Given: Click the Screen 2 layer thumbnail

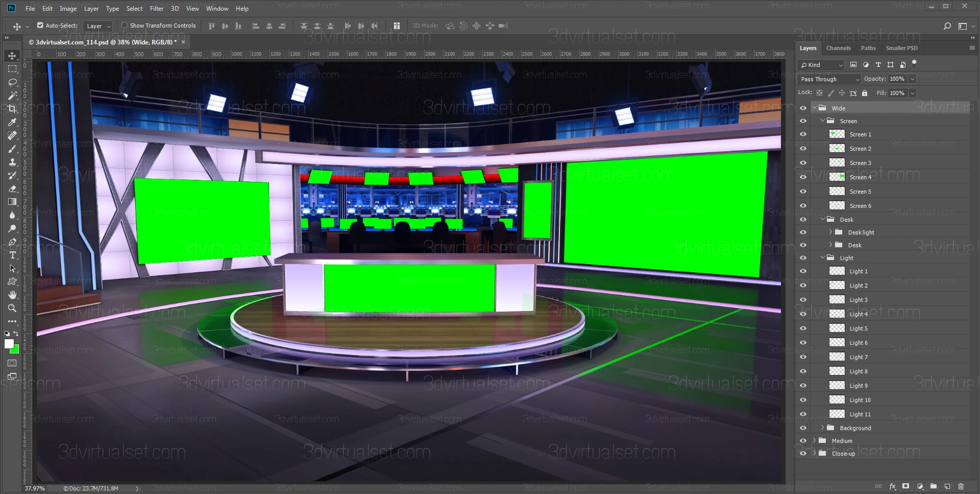Looking at the screenshot, I should (x=837, y=149).
